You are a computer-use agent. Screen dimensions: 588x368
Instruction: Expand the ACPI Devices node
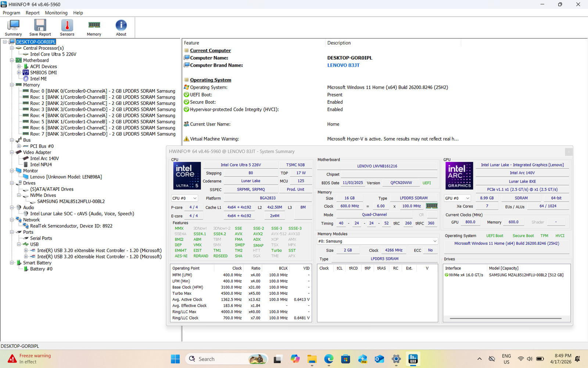coord(19,67)
